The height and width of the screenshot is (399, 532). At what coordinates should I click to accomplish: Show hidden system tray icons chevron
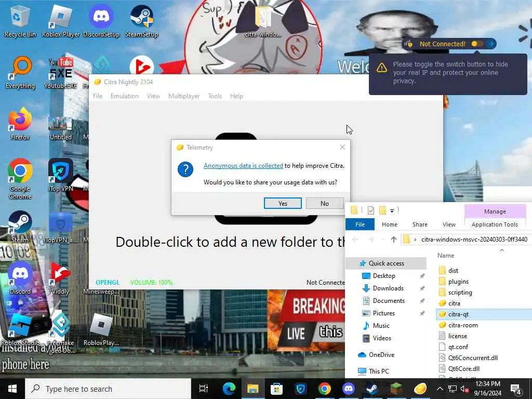[440, 389]
